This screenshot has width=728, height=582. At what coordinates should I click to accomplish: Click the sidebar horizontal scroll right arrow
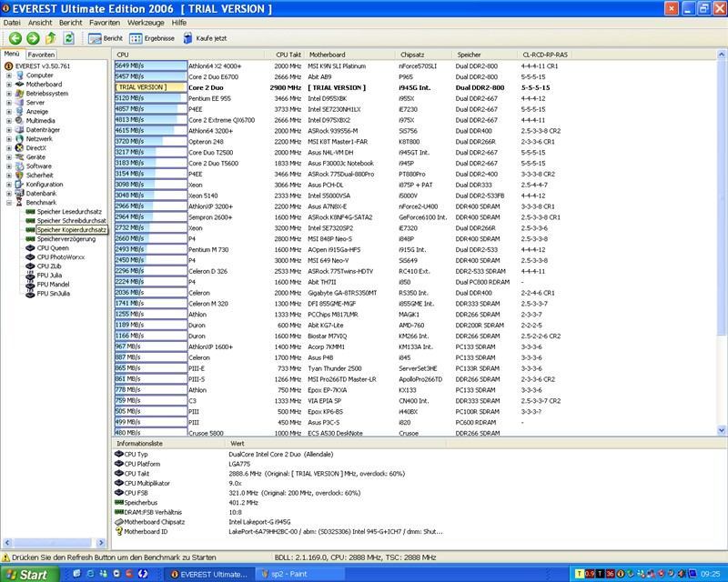pyautogui.click(x=101, y=543)
